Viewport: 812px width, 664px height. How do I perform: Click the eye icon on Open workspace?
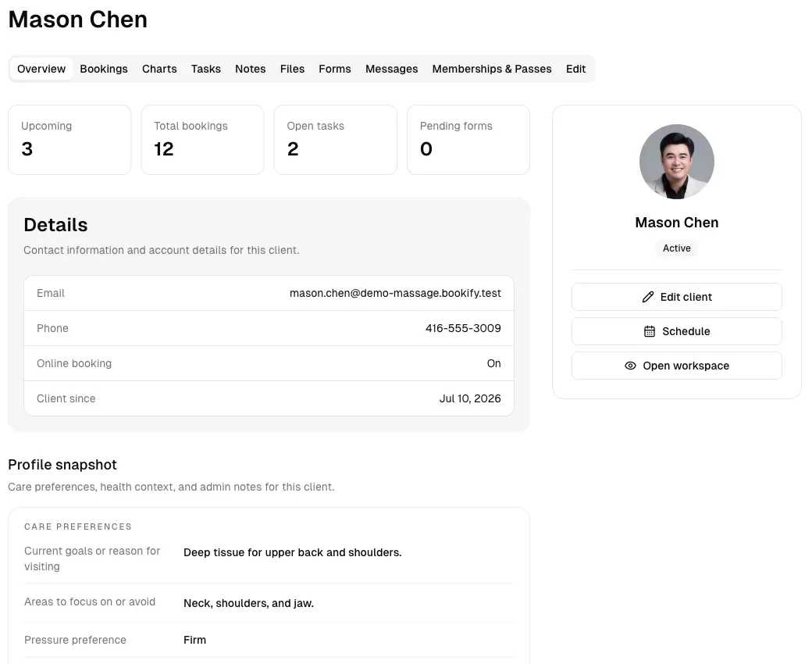tap(630, 366)
